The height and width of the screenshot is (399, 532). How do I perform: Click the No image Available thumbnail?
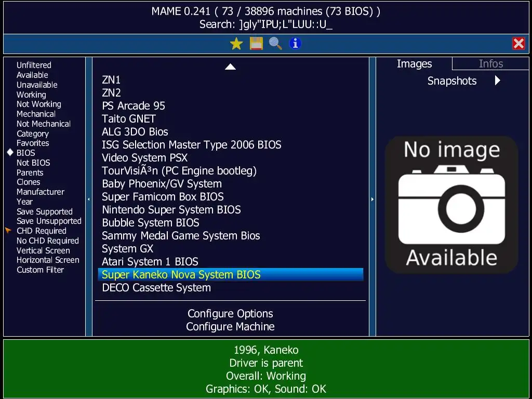pos(451,205)
